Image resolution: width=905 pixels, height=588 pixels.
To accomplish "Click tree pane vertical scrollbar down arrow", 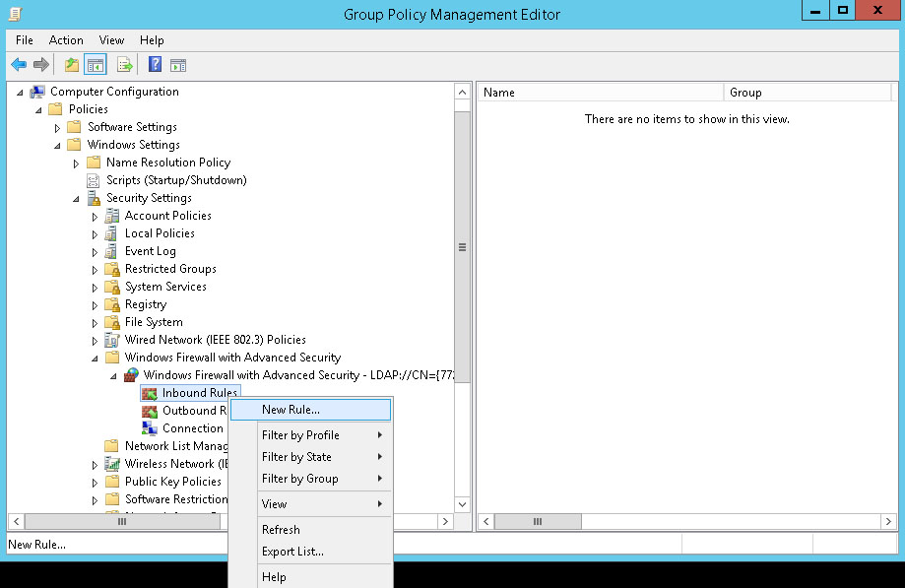I will coord(462,503).
